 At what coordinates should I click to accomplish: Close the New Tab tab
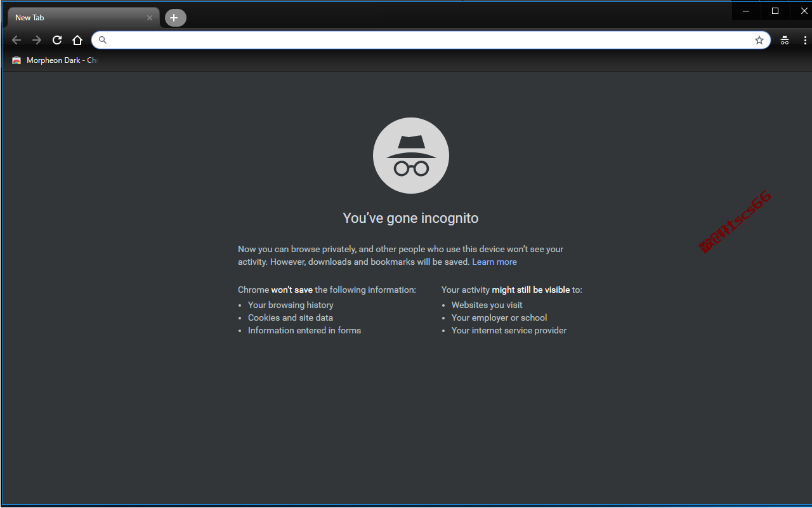coord(150,18)
